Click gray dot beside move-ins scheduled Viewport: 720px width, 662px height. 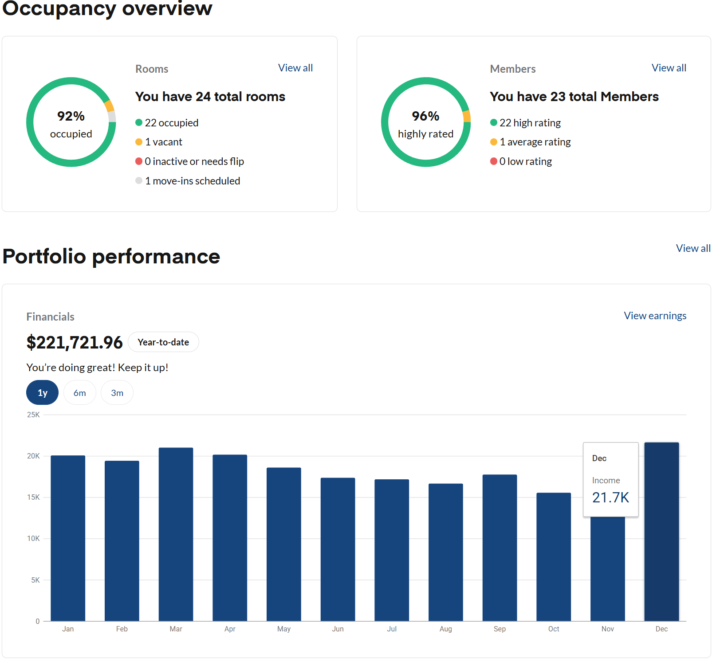click(x=140, y=181)
